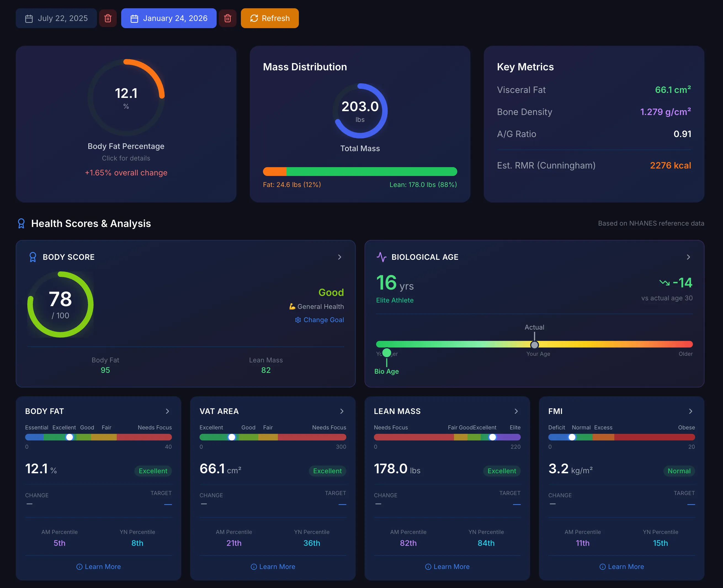Click the Bio Age marker on age slider
The height and width of the screenshot is (588, 723).
click(x=386, y=353)
